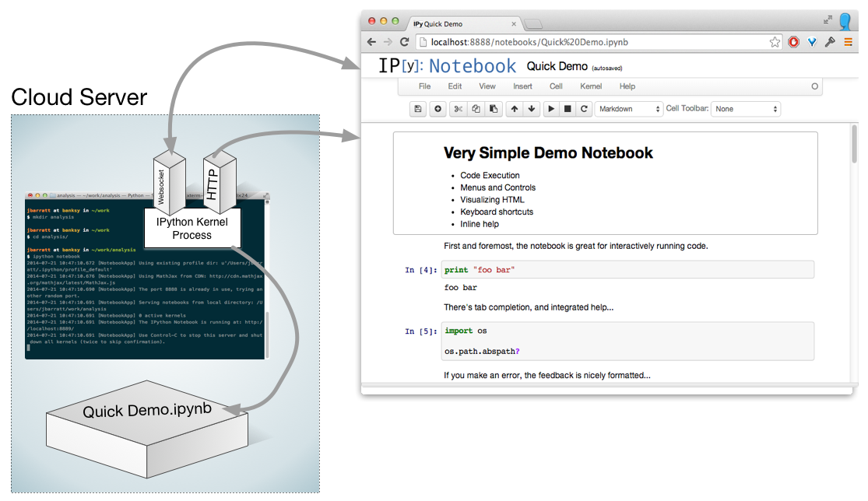The image size is (868, 501).
Task: Open the View menu
Action: point(487,86)
